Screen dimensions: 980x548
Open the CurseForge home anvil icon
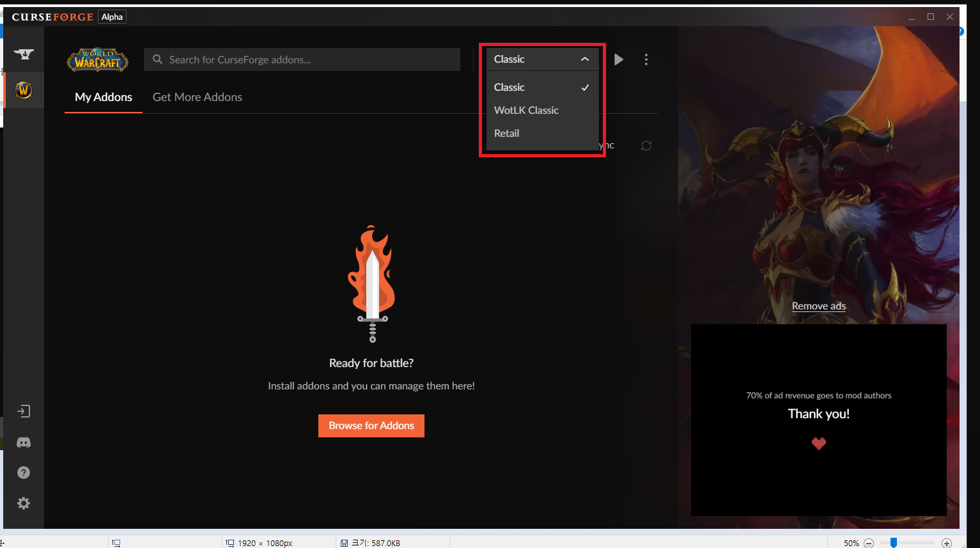click(x=24, y=54)
